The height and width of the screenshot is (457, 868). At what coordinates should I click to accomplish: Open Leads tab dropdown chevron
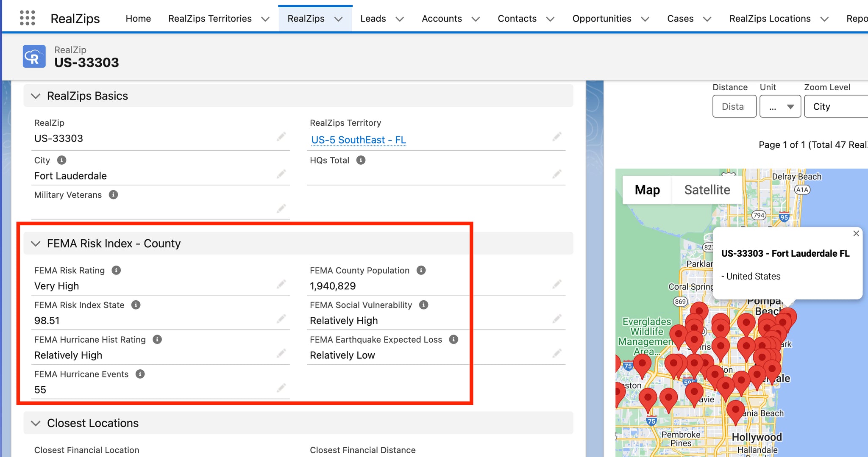400,19
